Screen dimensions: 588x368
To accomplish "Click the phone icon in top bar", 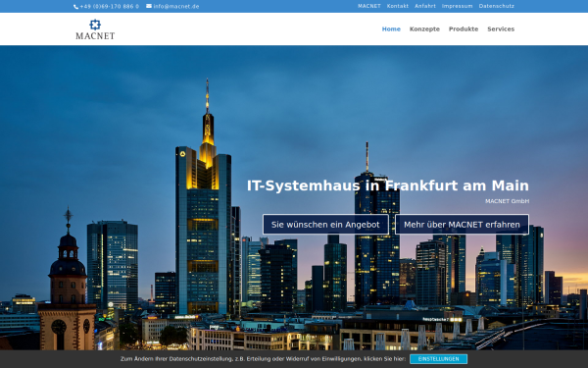I will 75,7.
